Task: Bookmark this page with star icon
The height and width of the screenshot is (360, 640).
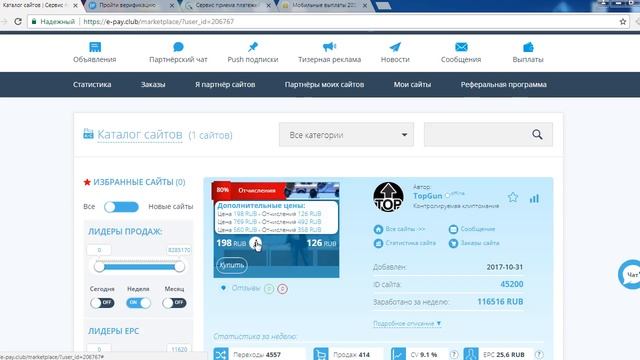Action: [623, 22]
